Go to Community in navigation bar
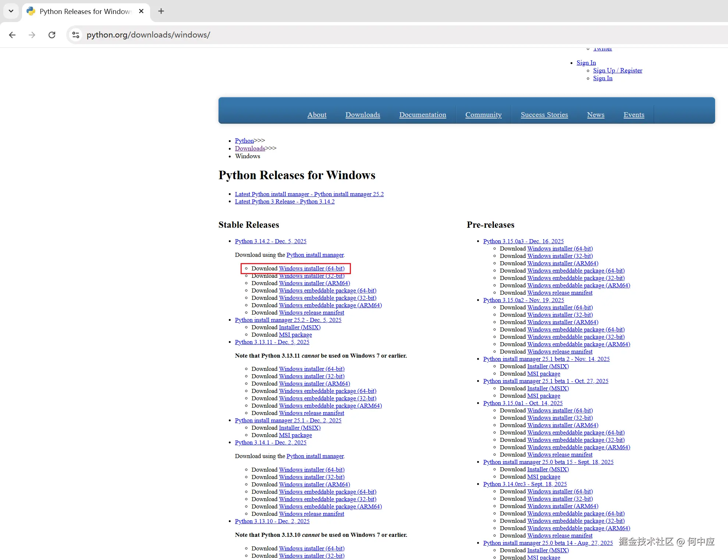Screen dimensions: 728x560 click(483, 115)
